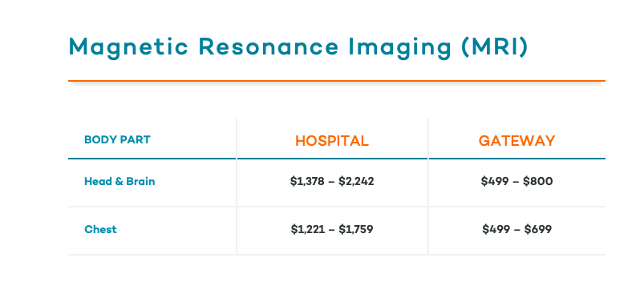Click the word Imaging in the heading
Viewport: 644px width, 302px height.
tap(400, 47)
